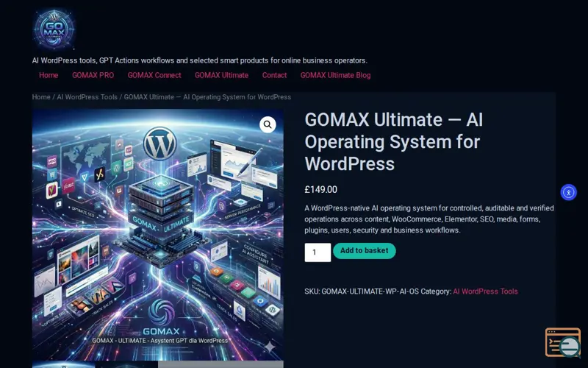Open the AI WordPress Tools category link
Image resolution: width=588 pixels, height=368 pixels.
pyautogui.click(x=485, y=291)
